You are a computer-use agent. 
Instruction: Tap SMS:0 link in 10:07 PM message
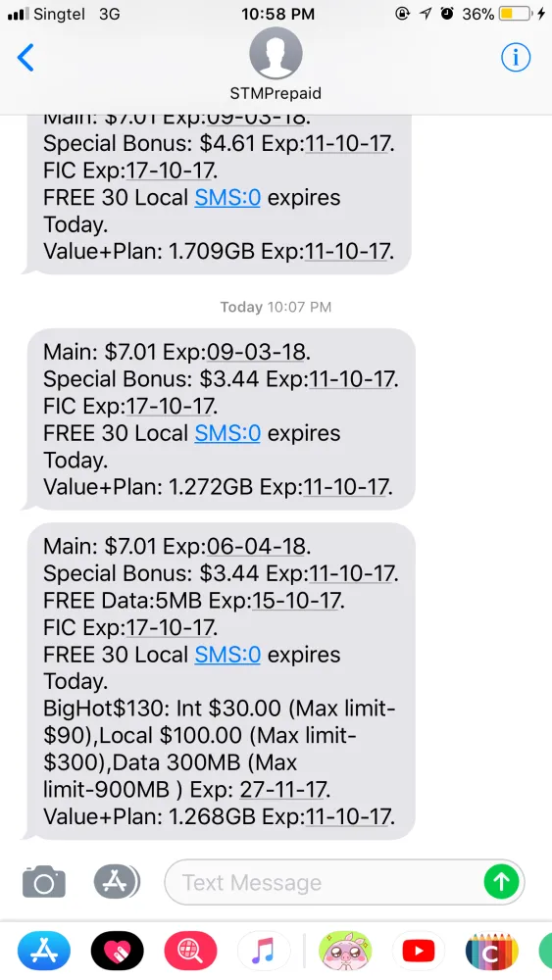point(227,433)
